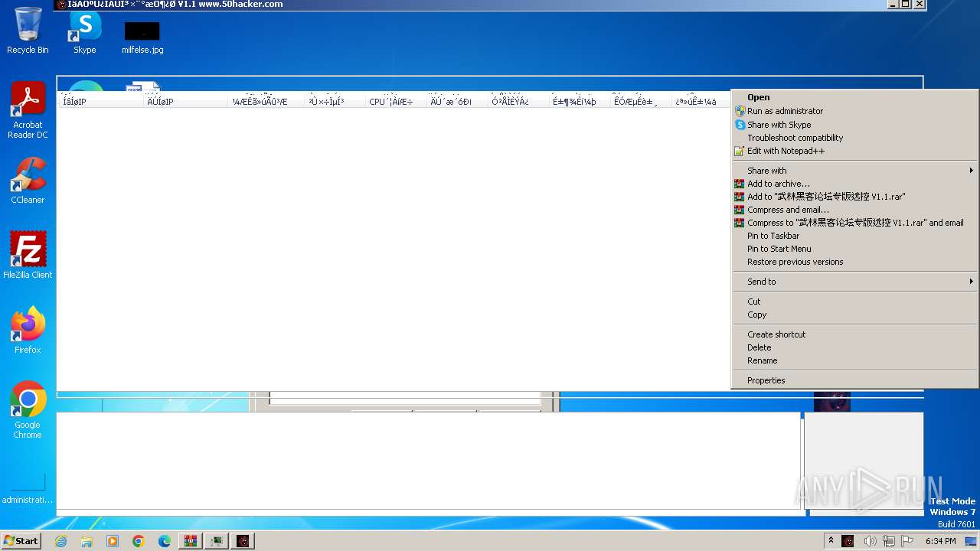
Task: Choose Pin to Taskbar
Action: [854, 236]
